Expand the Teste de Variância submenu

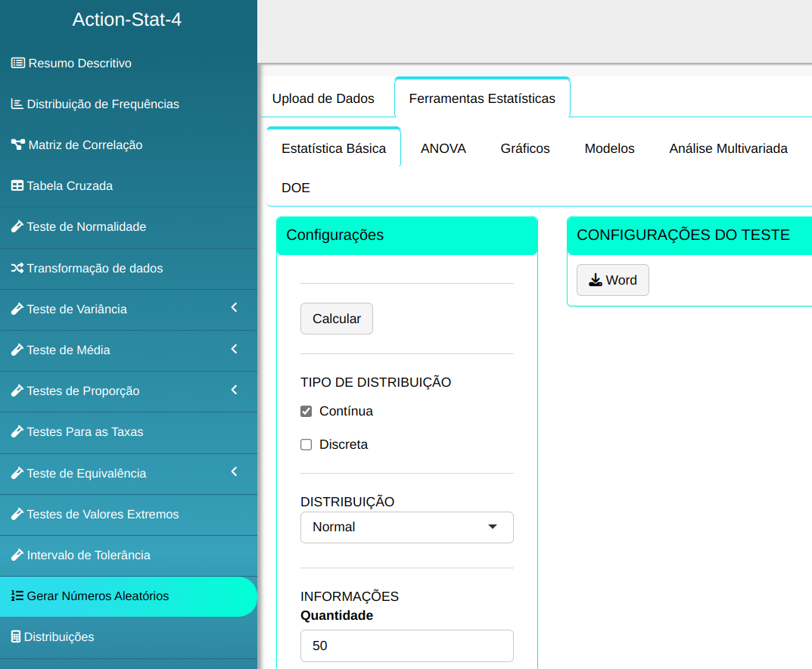(x=234, y=308)
